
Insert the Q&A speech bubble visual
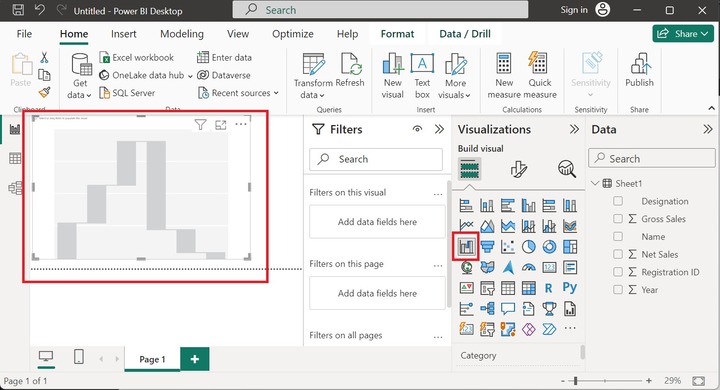click(x=508, y=309)
